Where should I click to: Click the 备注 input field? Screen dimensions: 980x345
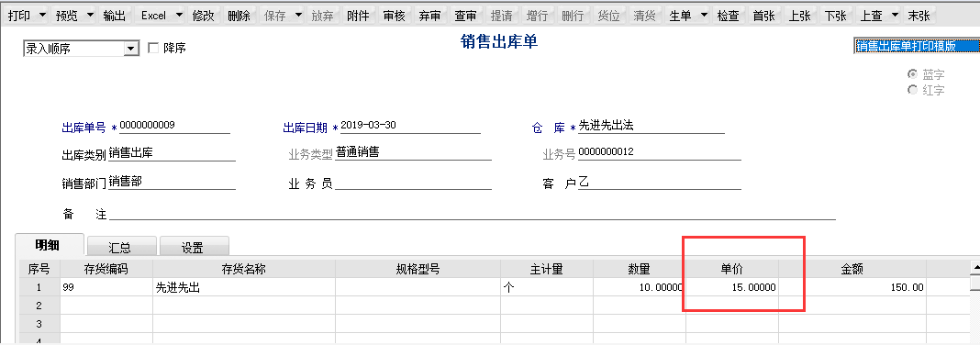pos(472,214)
